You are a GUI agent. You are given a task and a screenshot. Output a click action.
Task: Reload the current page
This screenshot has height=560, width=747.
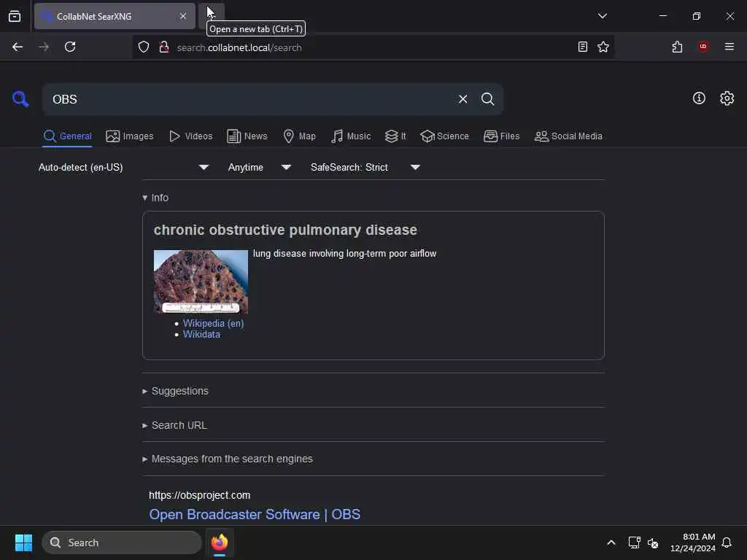tap(70, 47)
